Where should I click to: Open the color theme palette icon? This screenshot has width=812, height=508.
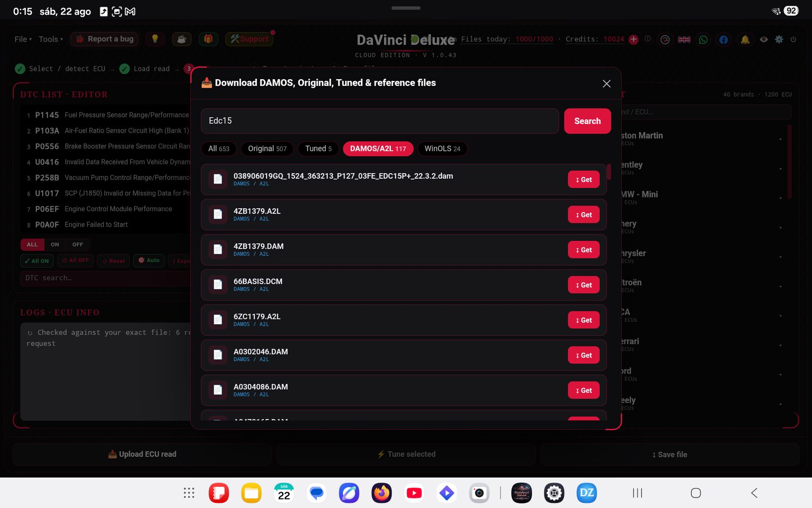click(665, 39)
